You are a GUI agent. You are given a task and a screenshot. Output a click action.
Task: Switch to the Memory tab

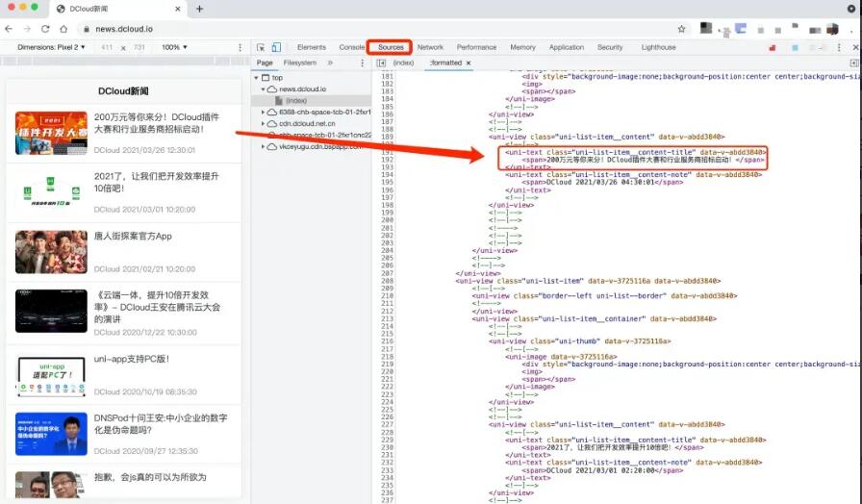[x=522, y=47]
